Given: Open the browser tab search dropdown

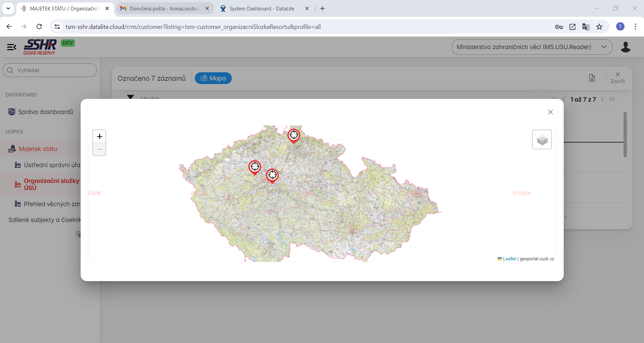Looking at the screenshot, I should [x=8, y=8].
